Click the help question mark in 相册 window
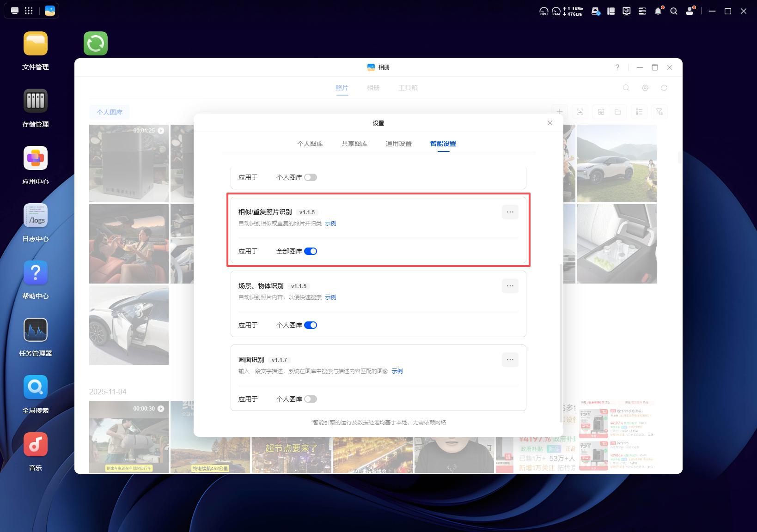 click(617, 67)
